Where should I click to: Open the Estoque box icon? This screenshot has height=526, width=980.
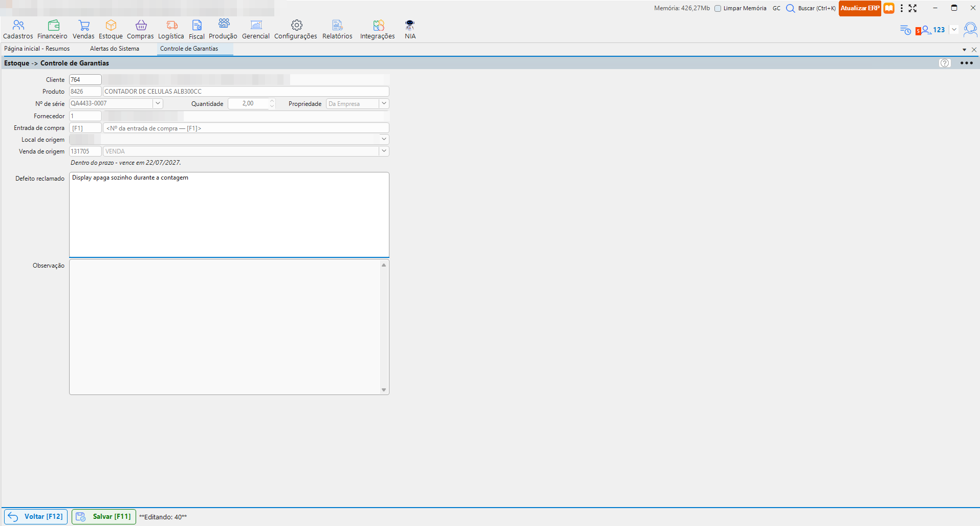(x=111, y=25)
